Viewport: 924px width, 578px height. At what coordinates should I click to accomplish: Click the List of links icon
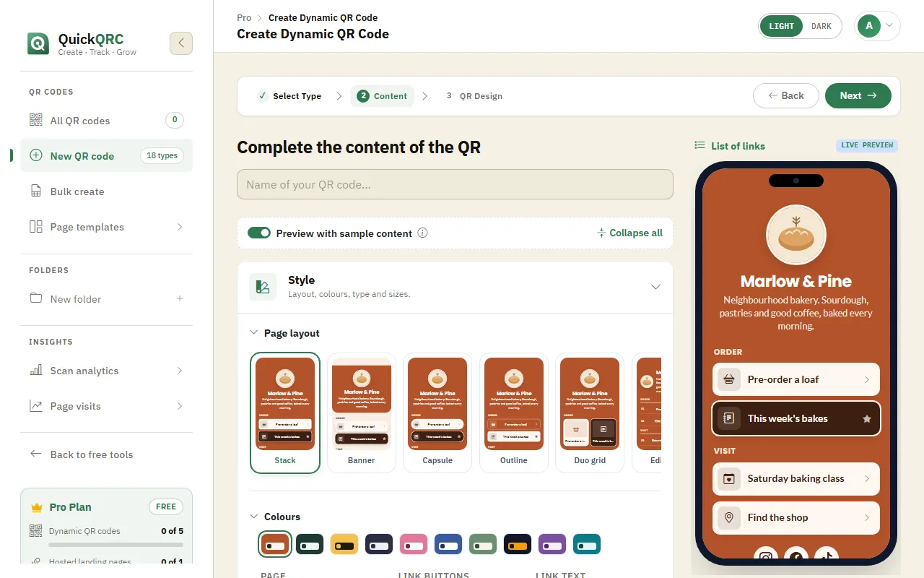click(699, 145)
